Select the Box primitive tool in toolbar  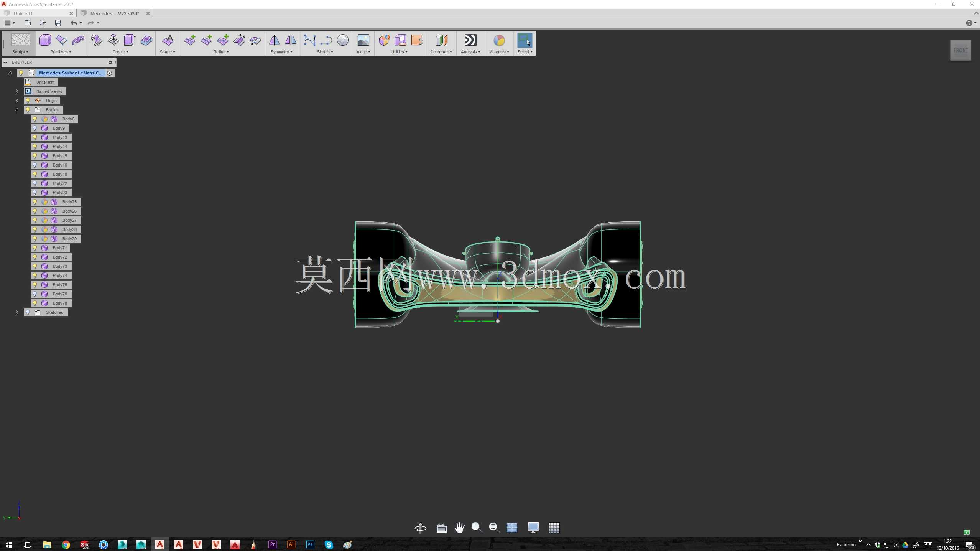tap(45, 40)
